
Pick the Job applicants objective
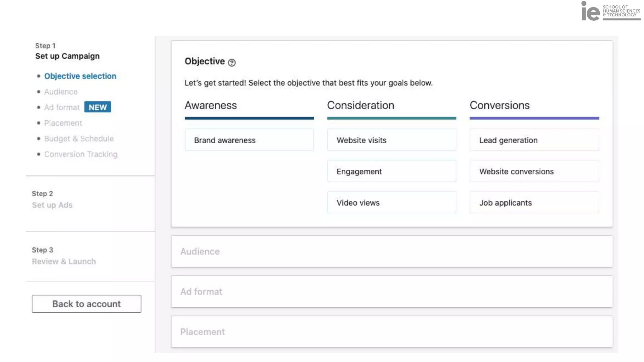(534, 203)
